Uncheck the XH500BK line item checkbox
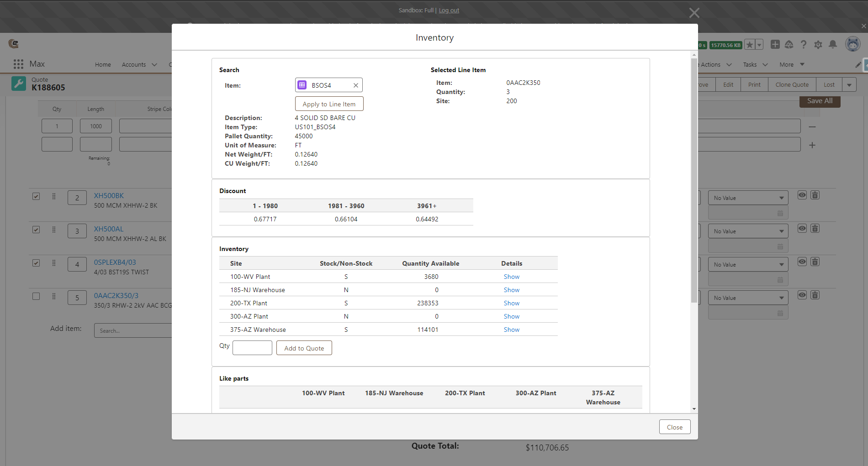The width and height of the screenshot is (868, 466). click(36, 196)
